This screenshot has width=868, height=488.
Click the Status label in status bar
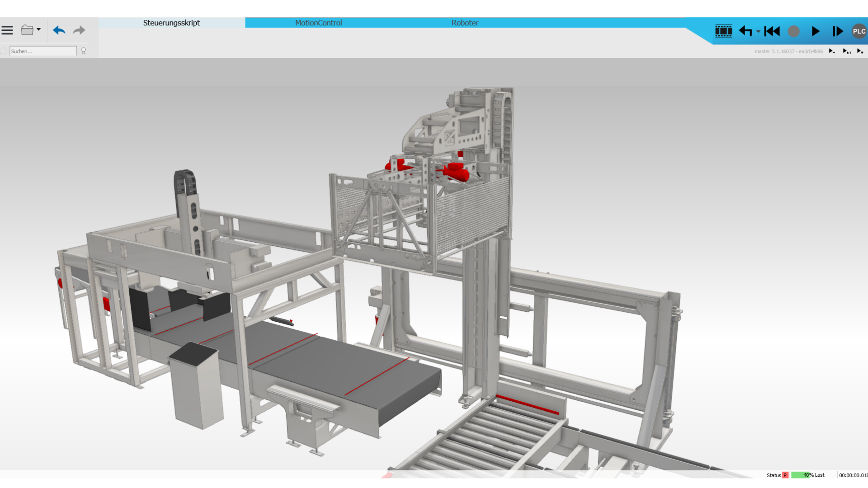[x=774, y=475]
